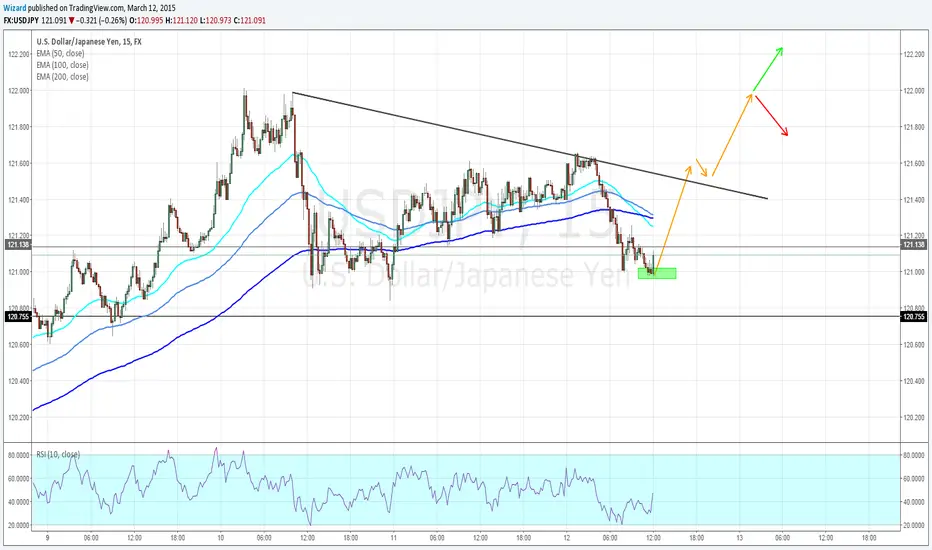This screenshot has width=932, height=550.
Task: Click 120.200 on the right price scale
Action: tap(914, 417)
